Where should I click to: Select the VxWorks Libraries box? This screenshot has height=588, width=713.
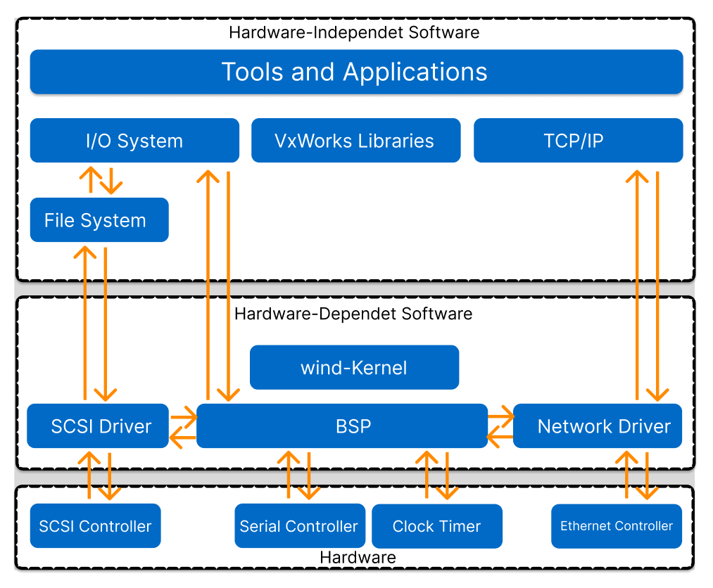[355, 140]
